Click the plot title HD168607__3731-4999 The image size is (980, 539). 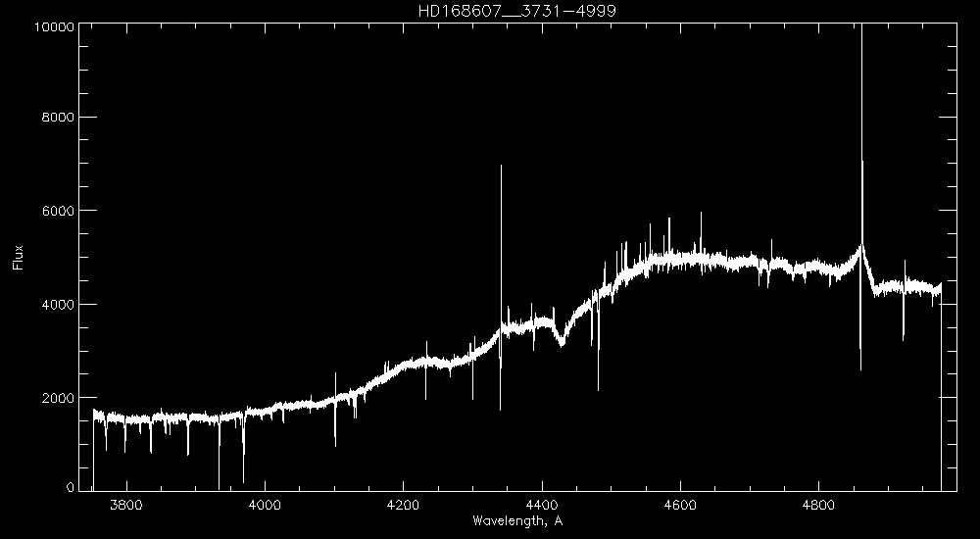click(516, 11)
